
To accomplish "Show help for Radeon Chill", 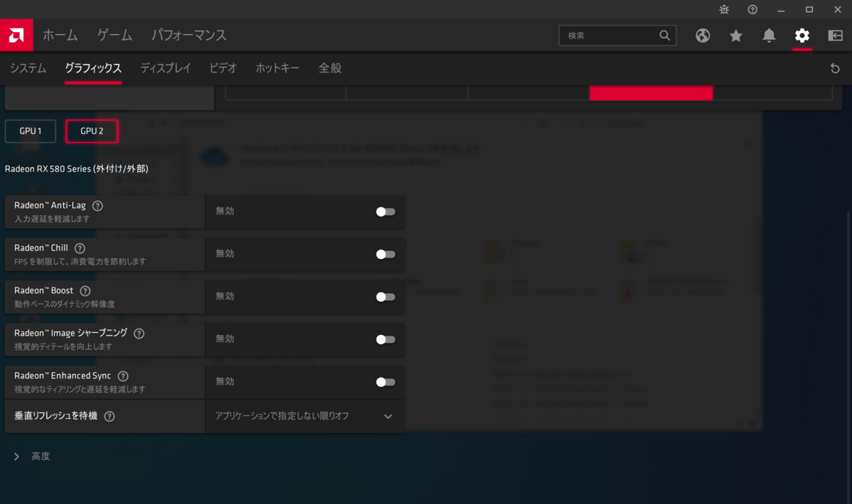I will point(80,248).
